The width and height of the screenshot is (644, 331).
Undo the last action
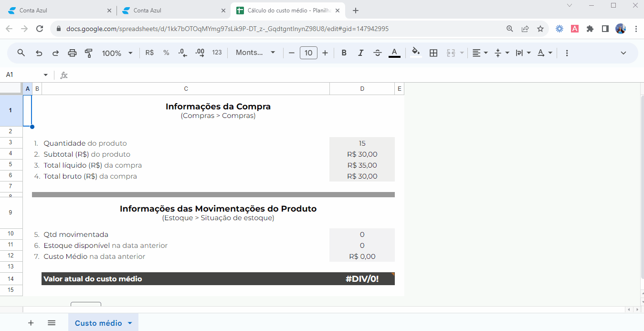[x=39, y=53]
